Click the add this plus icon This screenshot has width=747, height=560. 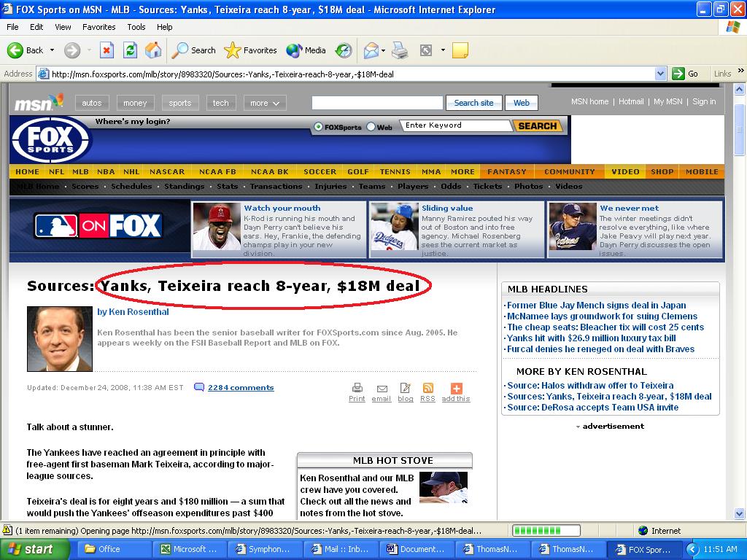(x=456, y=388)
